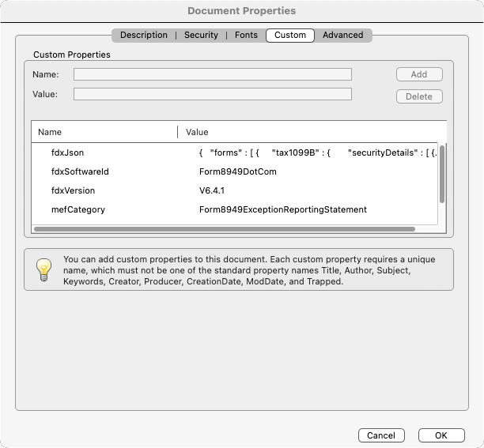Switch to the Description tab
484x448 pixels.
click(143, 35)
